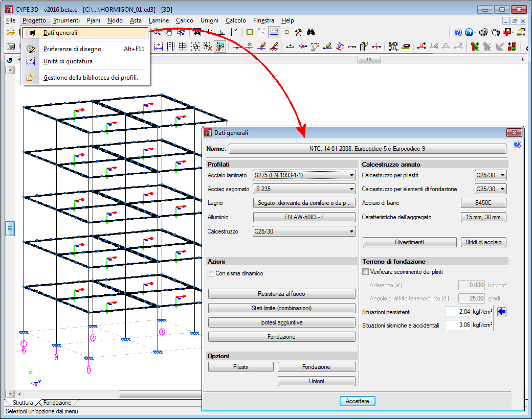Click the horizontal scrollbar left arrow below the 3D view

(19, 394)
